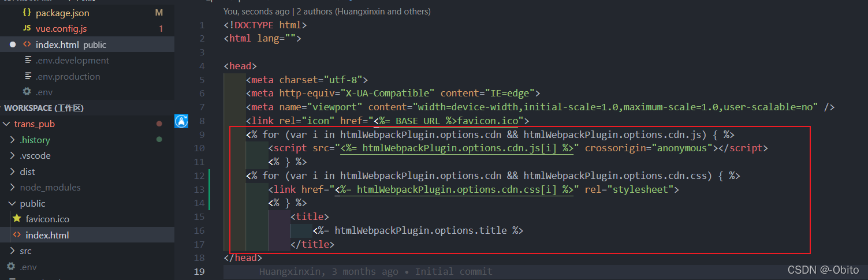868x280 pixels.
Task: Click the <!DOCTYPE html> line
Action: click(265, 25)
